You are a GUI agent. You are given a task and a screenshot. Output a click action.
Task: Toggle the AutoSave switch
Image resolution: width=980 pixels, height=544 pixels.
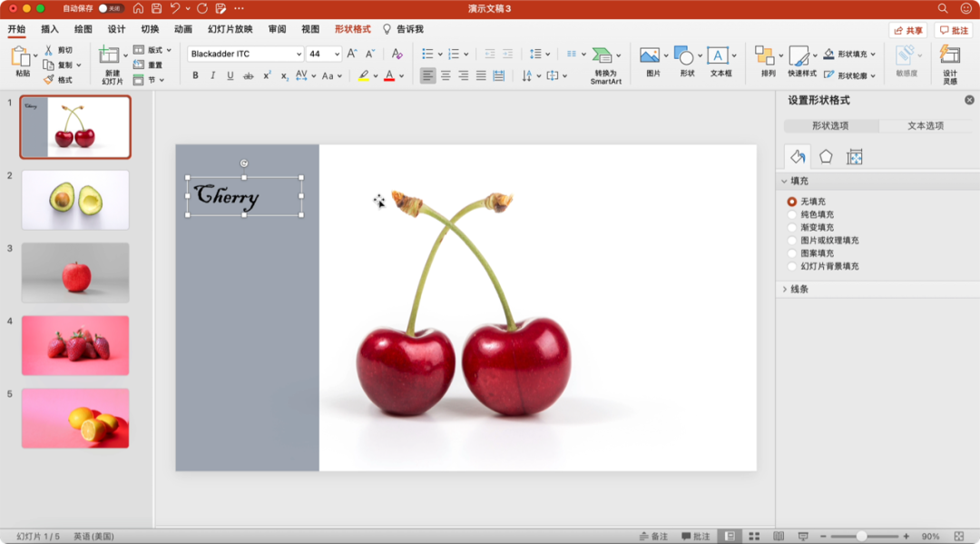click(111, 8)
